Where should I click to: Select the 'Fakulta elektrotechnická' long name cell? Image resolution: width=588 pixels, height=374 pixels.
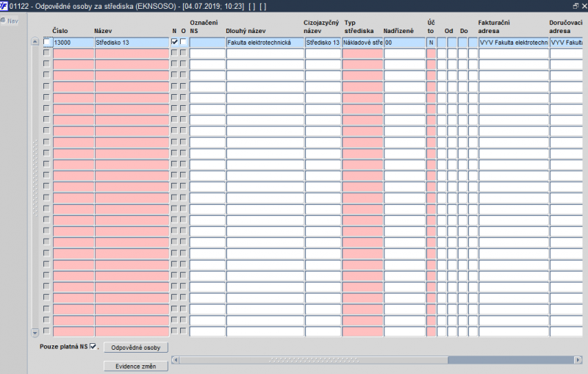tap(265, 43)
